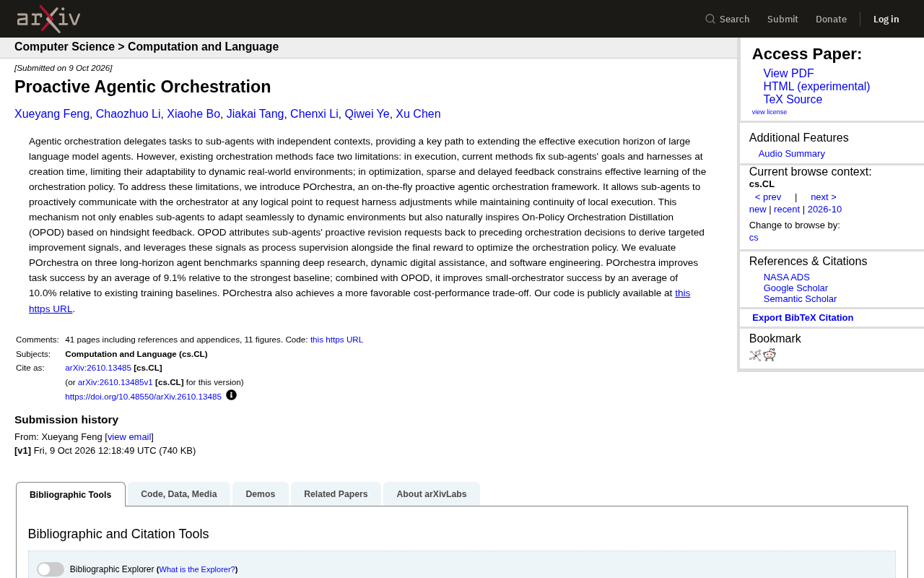This screenshot has width=924, height=578.
Task: Click Export BibTeX Citation
Action: click(803, 318)
